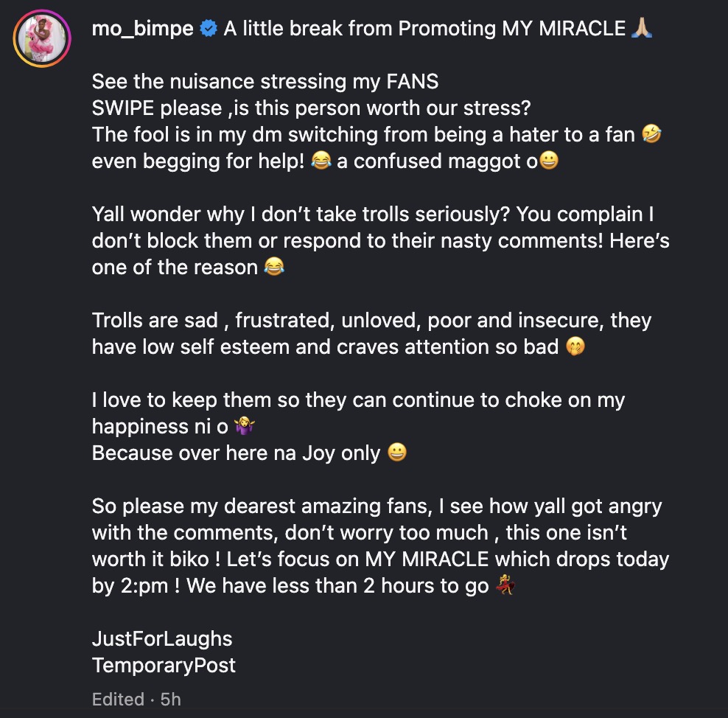Click the 'Edited · 5h' timestamp

(136, 699)
